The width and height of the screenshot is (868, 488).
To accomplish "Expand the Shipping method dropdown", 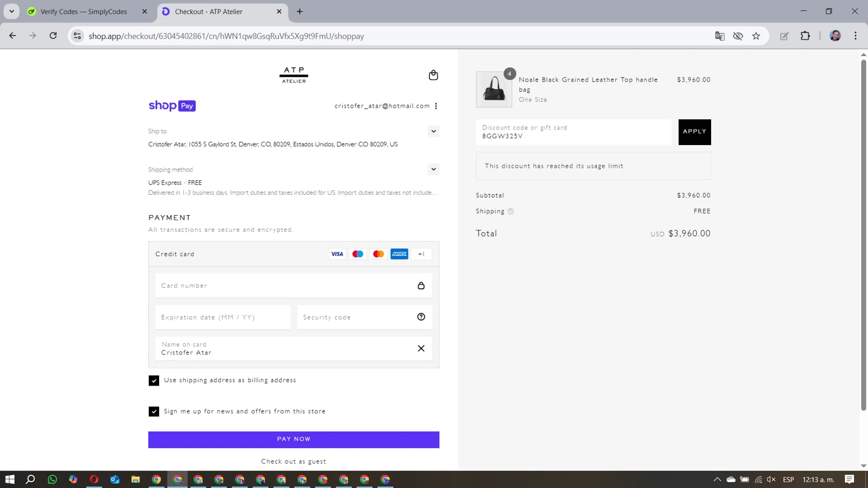I will 433,169.
